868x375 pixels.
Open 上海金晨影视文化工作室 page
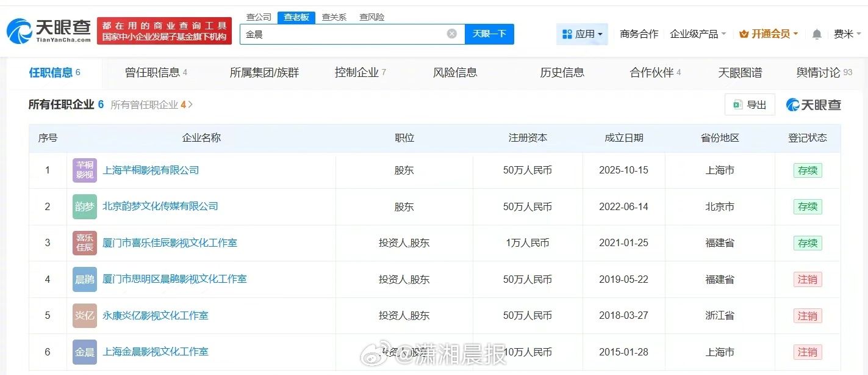156,352
